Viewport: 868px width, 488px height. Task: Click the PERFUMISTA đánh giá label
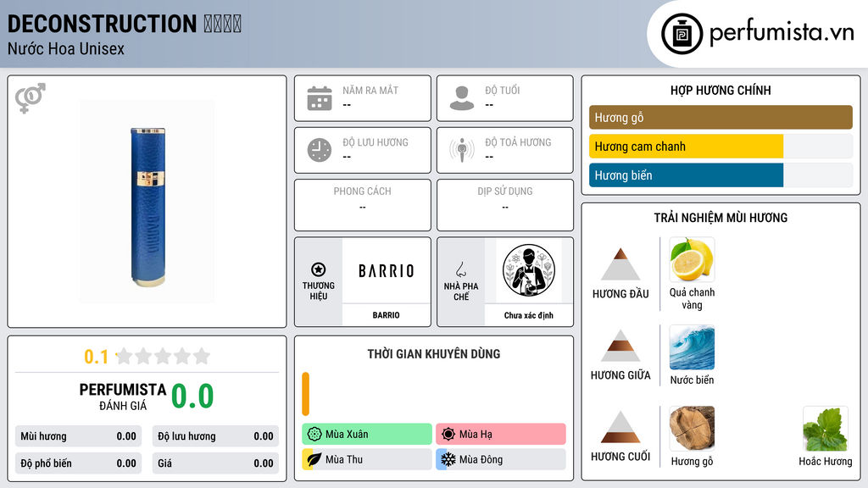click(123, 396)
